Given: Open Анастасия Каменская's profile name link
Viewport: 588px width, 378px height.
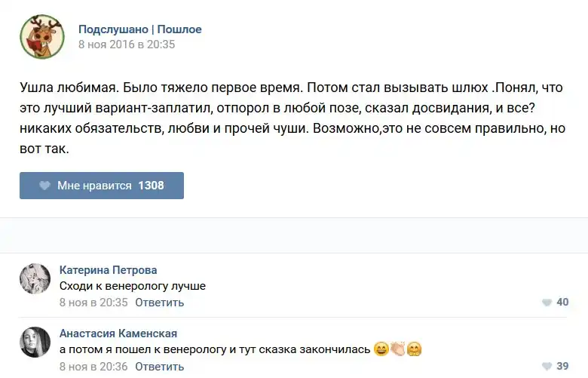Looking at the screenshot, I should coord(118,333).
